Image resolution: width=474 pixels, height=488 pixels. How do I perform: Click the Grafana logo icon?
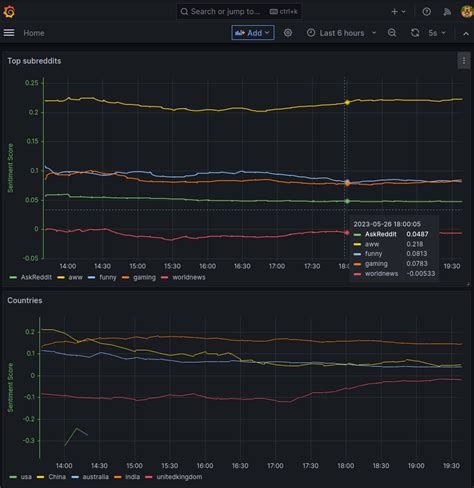pyautogui.click(x=9, y=12)
